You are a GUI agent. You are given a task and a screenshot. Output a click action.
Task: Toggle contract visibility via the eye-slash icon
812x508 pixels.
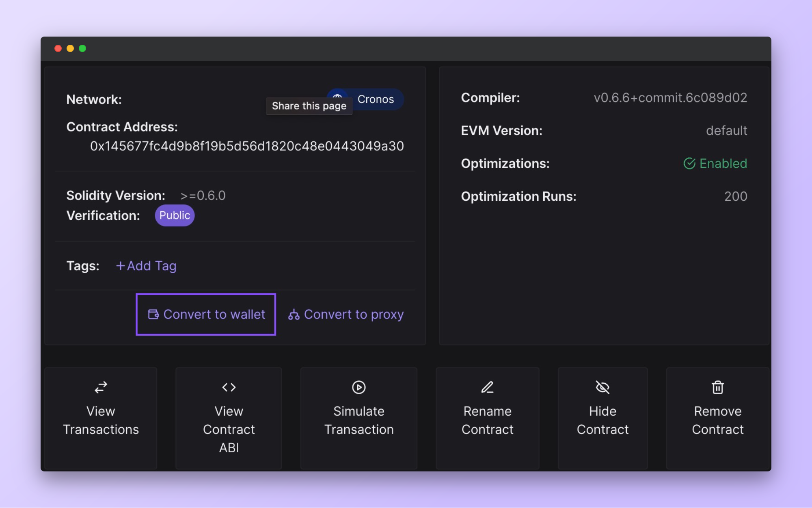tap(602, 387)
